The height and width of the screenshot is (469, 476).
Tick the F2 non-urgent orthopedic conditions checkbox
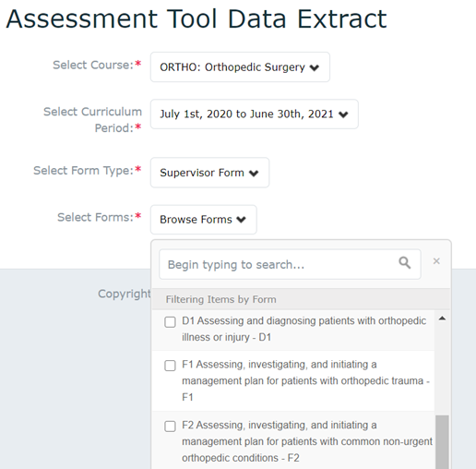tap(170, 427)
